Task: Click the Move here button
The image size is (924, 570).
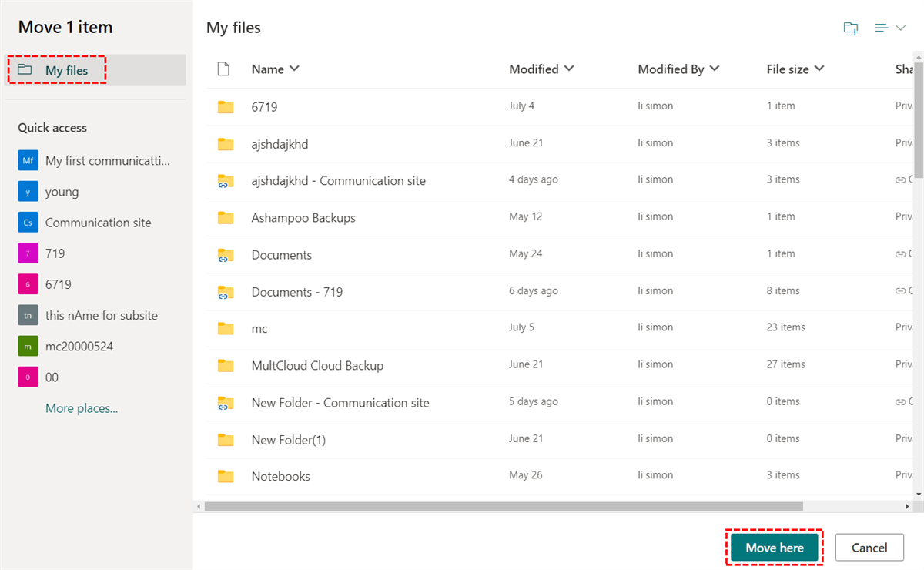Action: coord(775,548)
